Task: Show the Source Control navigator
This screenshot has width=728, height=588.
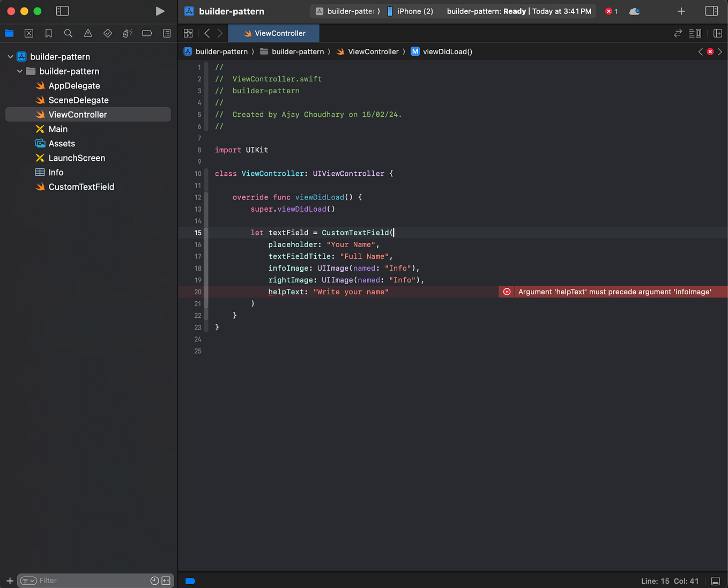Action: coord(29,33)
